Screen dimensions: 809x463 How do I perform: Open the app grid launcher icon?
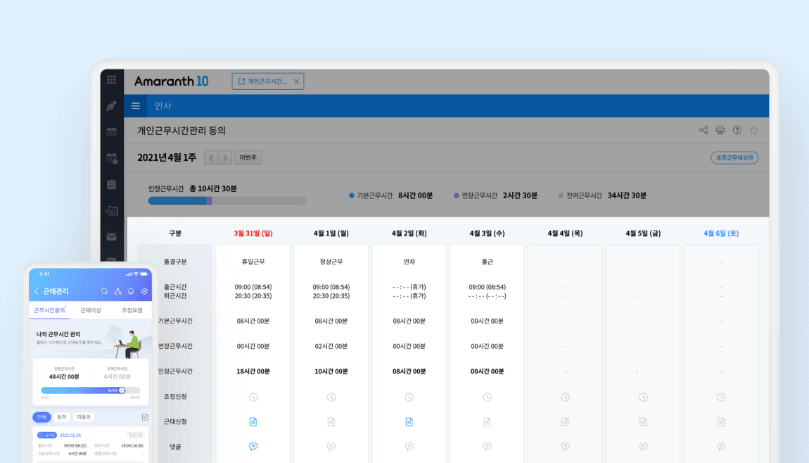tap(111, 79)
